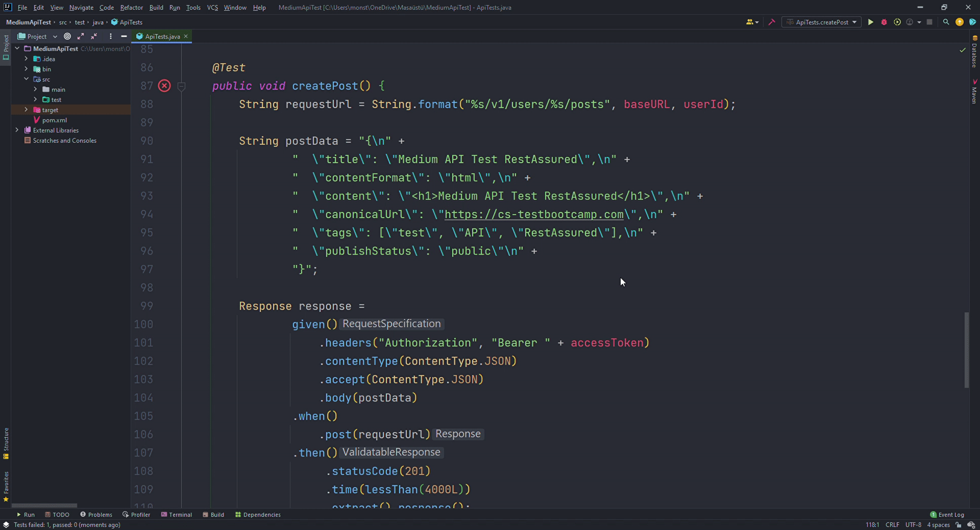Image resolution: width=980 pixels, height=530 pixels.
Task: Click the https://cs-testbootcamp.com link in code
Action: [534, 214]
